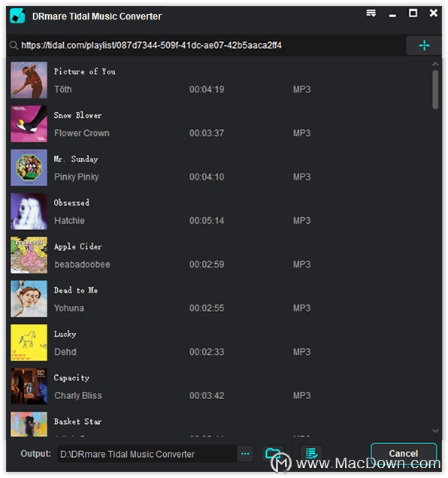This screenshot has width=448, height=478.
Task: Open the menu icon in title bar
Action: (371, 13)
